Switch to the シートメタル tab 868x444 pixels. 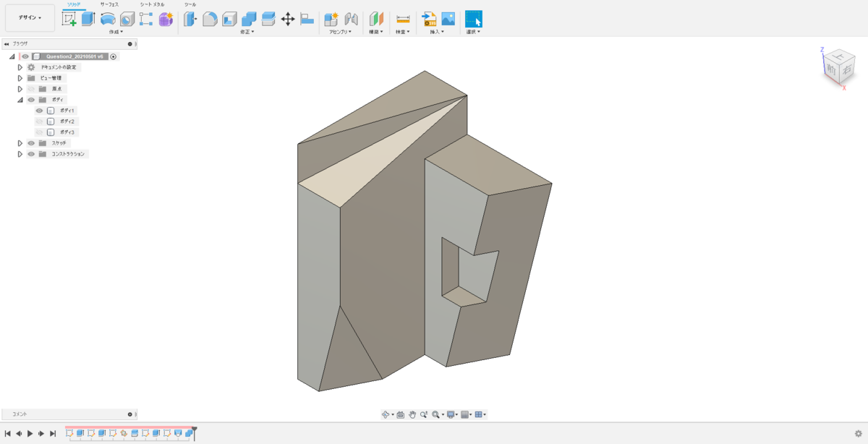(x=152, y=4)
